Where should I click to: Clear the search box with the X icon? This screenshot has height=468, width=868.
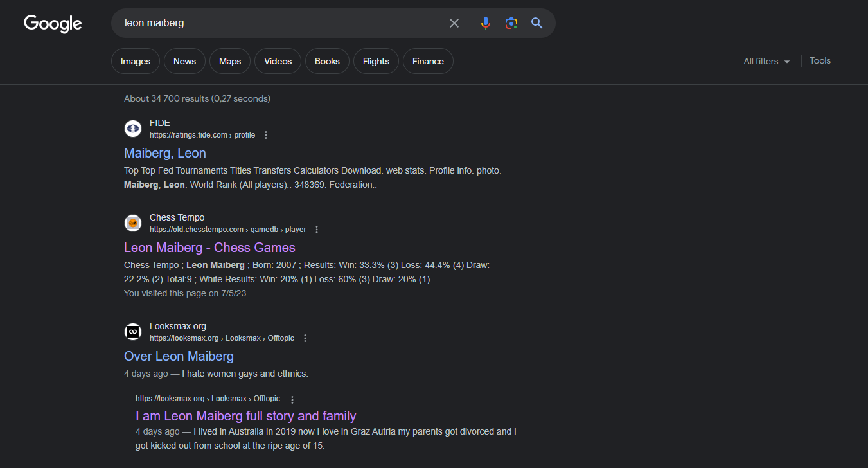[454, 23]
